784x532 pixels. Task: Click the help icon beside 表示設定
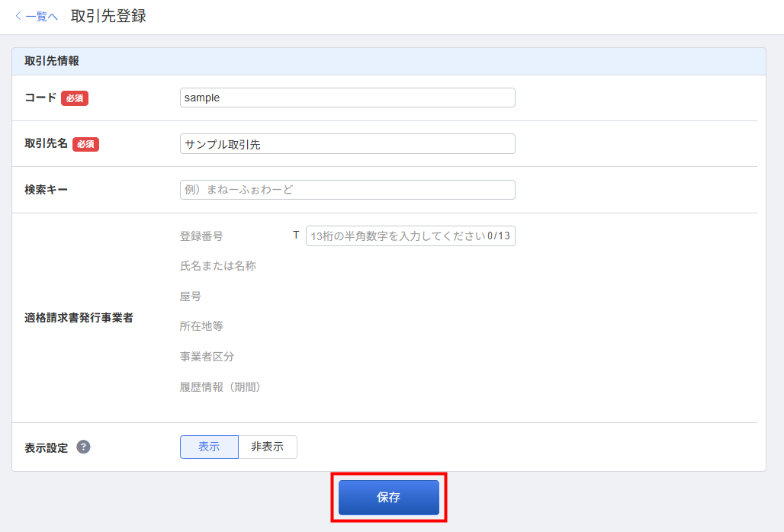[x=84, y=447]
